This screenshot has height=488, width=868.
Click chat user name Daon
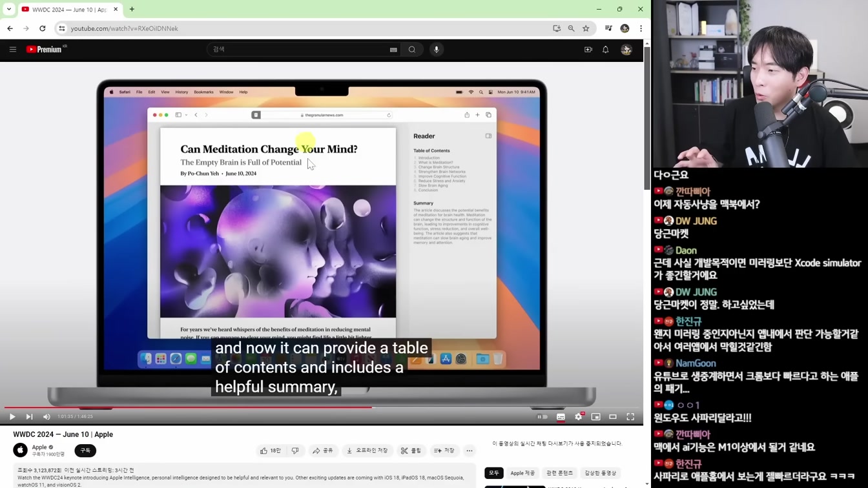click(x=686, y=250)
